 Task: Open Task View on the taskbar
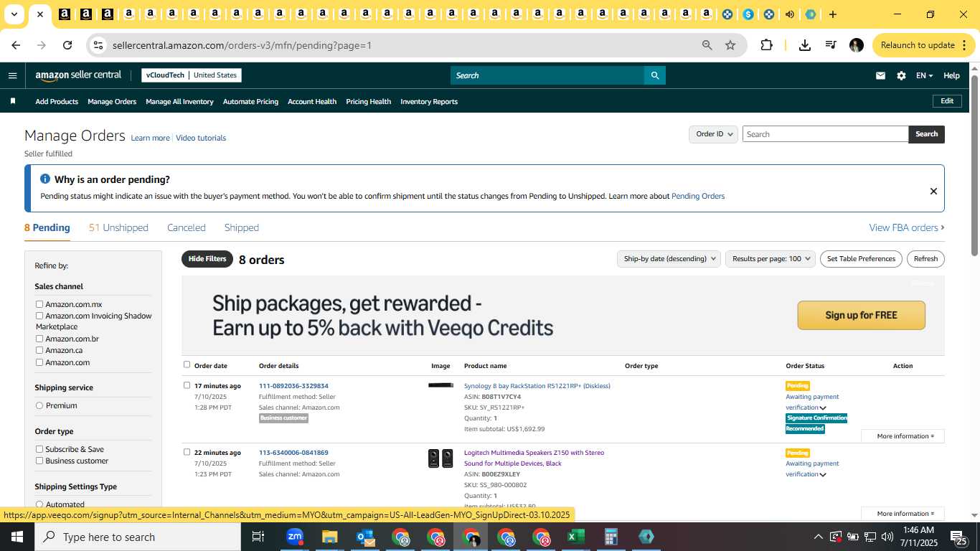click(258, 537)
